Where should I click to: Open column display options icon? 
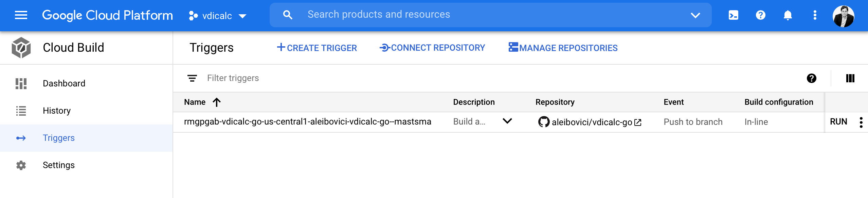850,78
